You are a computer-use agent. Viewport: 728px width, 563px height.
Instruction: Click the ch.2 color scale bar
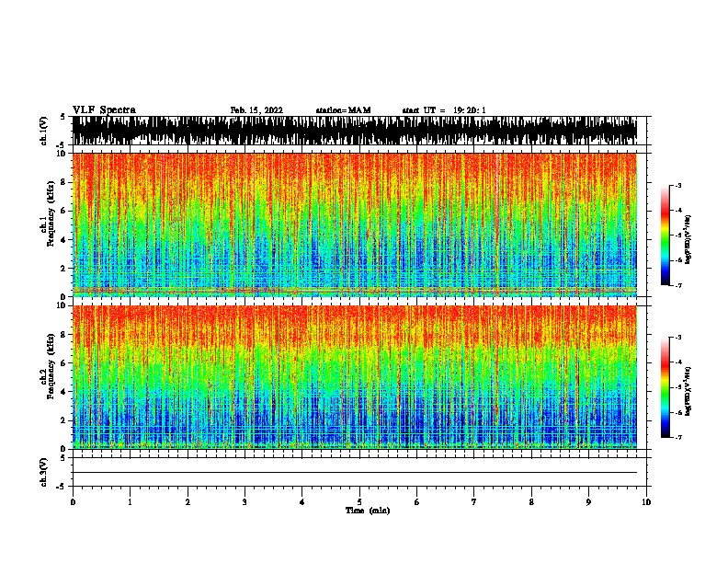665,387
